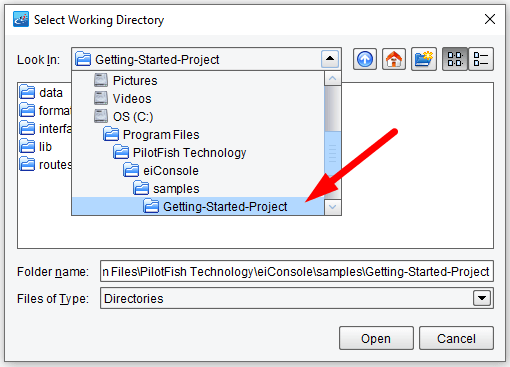Switch to the Details view toggle

pos(481,59)
